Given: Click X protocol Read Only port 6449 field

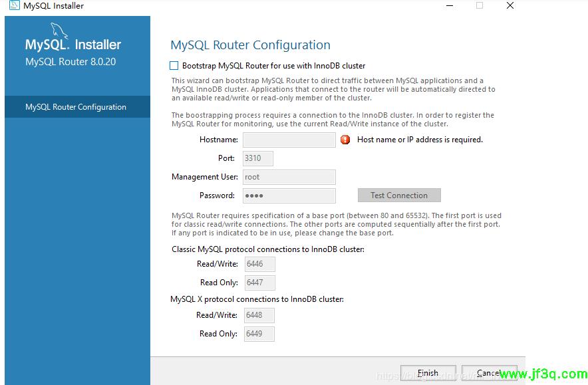Looking at the screenshot, I should pos(259,334).
